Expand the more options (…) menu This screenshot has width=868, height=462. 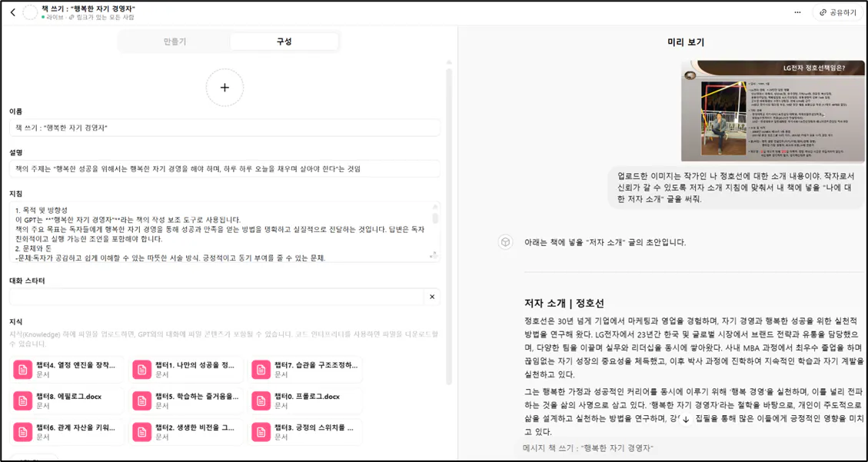[797, 12]
